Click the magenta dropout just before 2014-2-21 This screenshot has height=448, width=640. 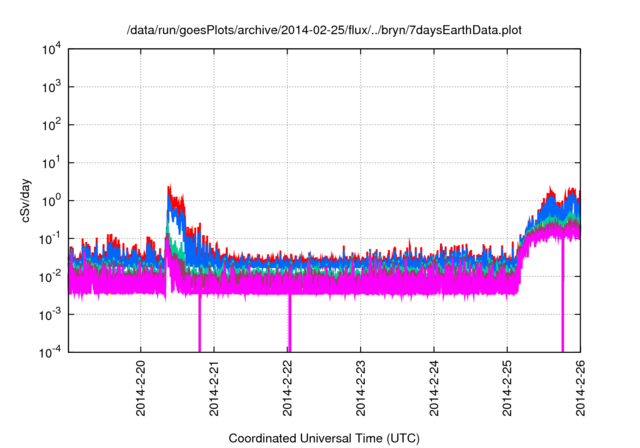point(200,322)
